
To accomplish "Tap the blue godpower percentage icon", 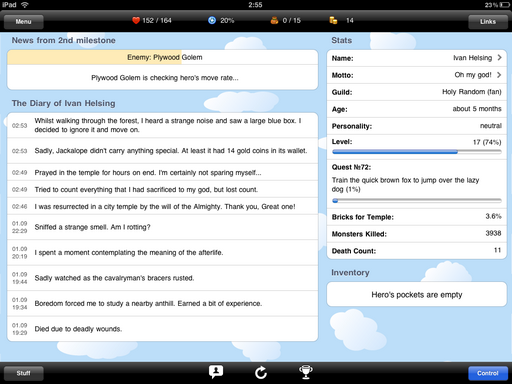I will point(212,21).
